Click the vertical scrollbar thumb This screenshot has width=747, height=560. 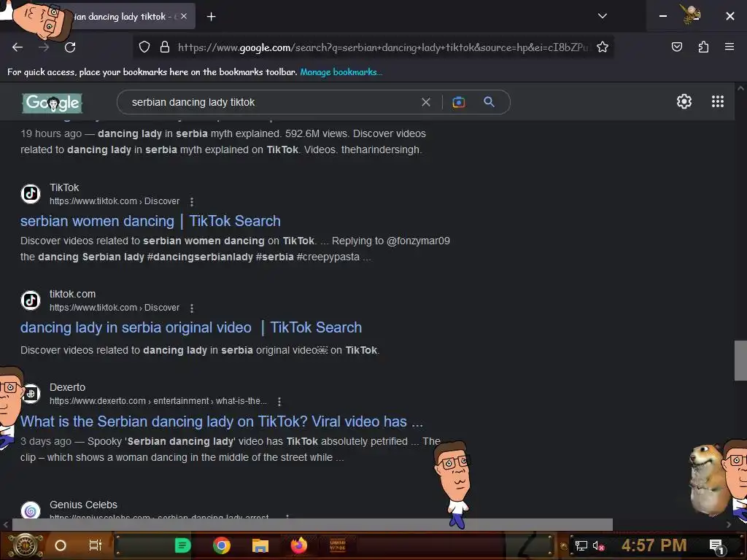click(x=740, y=360)
